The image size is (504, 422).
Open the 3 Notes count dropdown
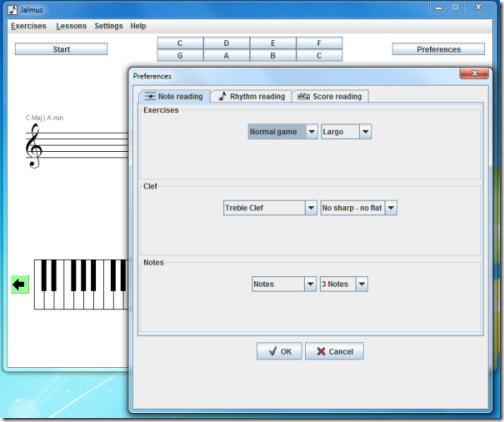pyautogui.click(x=344, y=284)
